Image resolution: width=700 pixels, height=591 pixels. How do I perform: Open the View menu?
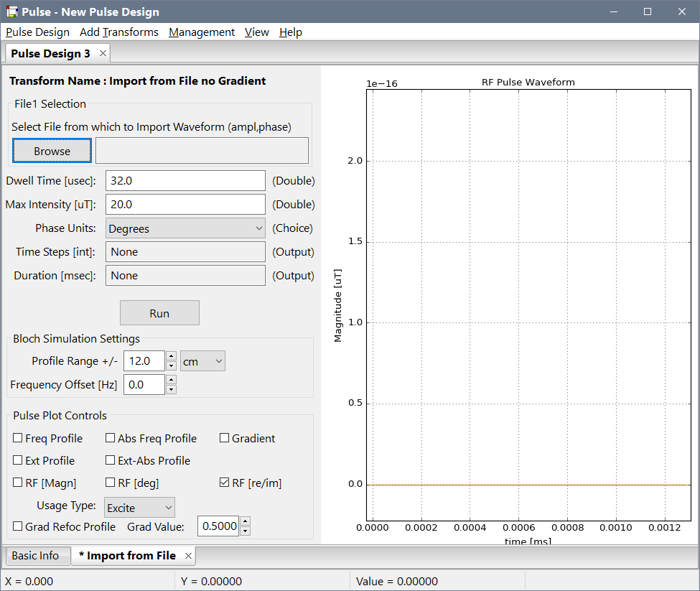257,32
